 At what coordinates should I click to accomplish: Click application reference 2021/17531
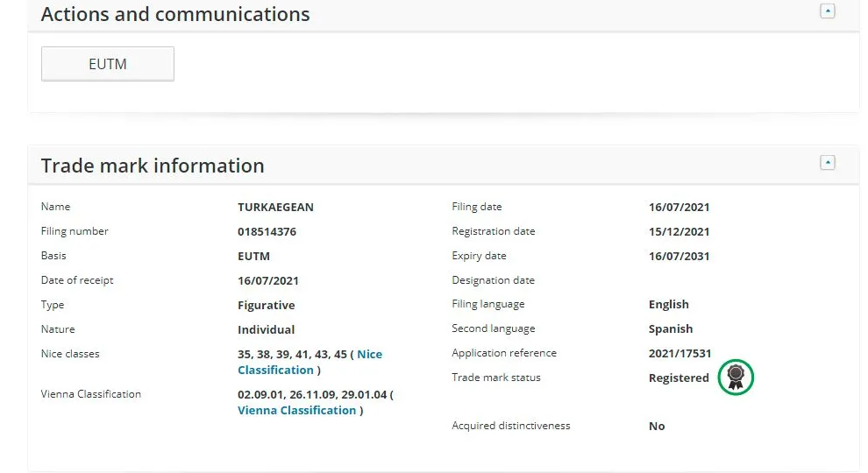[x=679, y=354]
